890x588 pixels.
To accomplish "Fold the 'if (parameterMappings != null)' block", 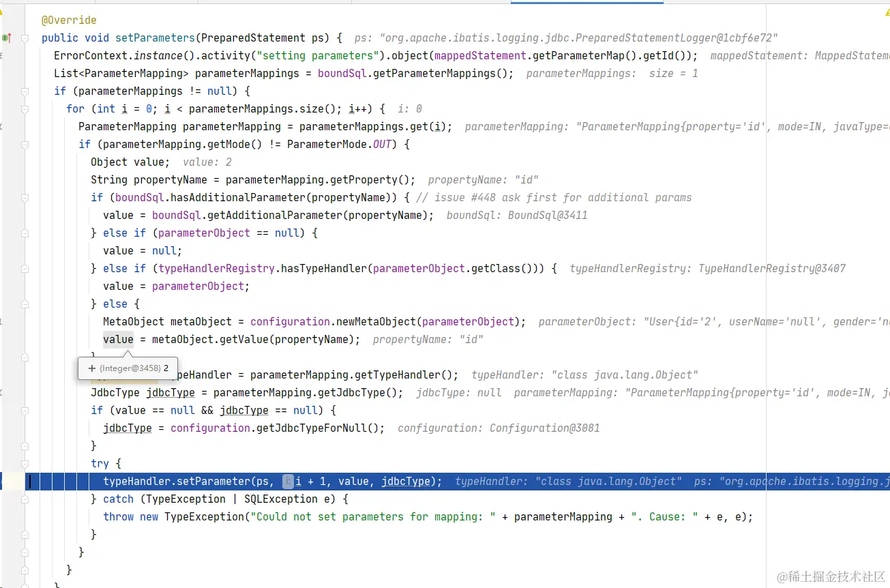I will pos(25,91).
